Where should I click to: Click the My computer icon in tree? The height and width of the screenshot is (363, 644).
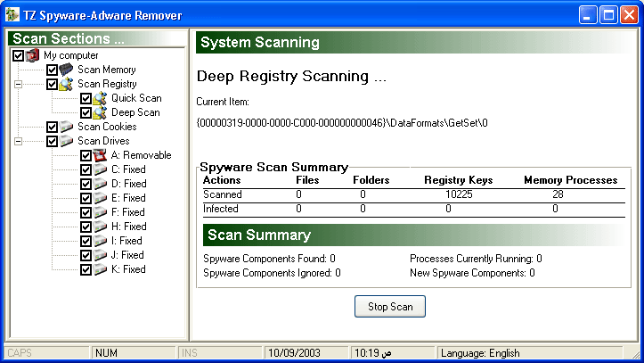[x=32, y=55]
